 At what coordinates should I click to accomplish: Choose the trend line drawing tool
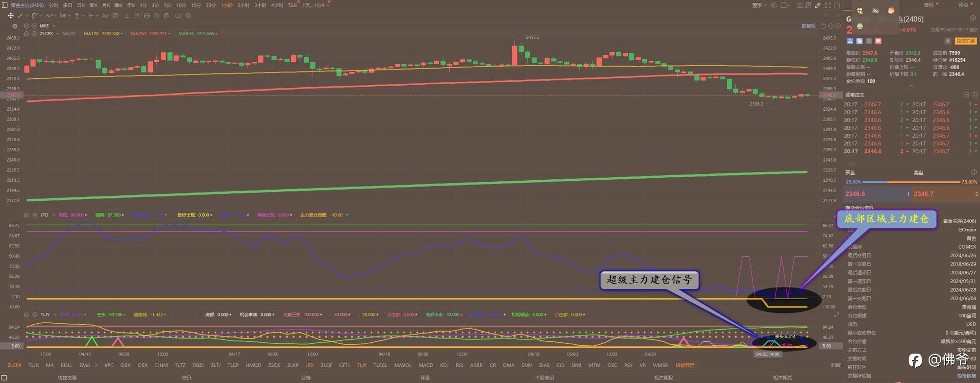[x=21, y=16]
